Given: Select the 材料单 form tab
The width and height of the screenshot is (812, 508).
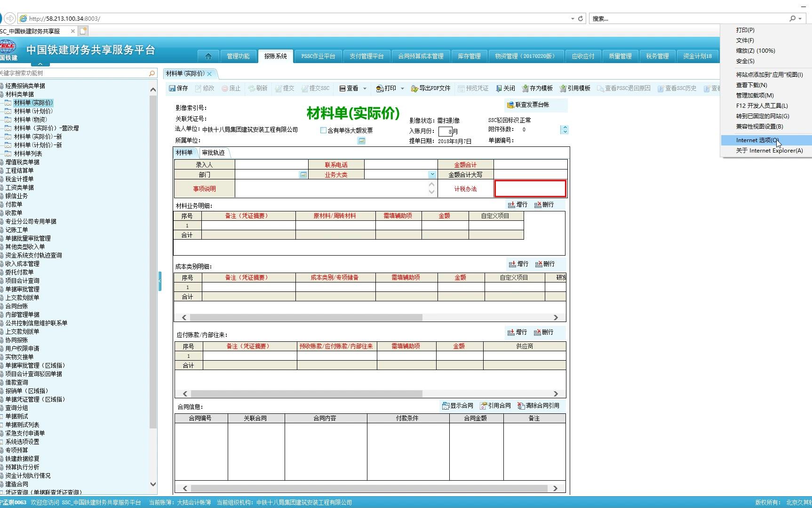Looking at the screenshot, I should (184, 153).
